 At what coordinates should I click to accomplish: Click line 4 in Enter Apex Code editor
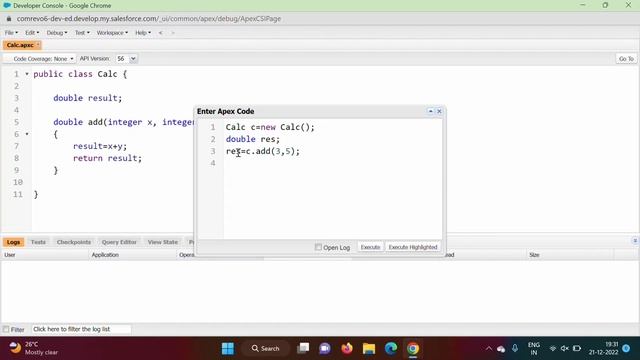[x=332, y=163]
